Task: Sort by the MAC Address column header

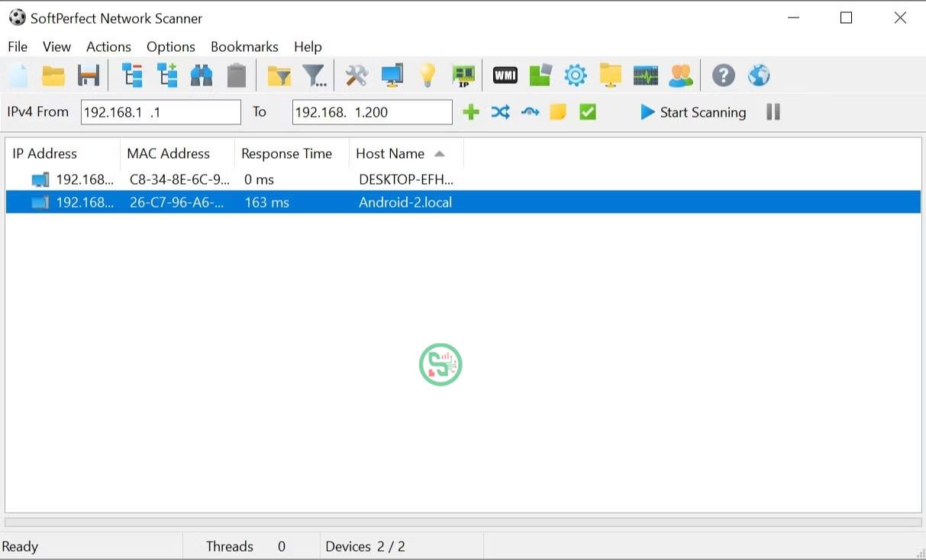Action: pos(177,153)
